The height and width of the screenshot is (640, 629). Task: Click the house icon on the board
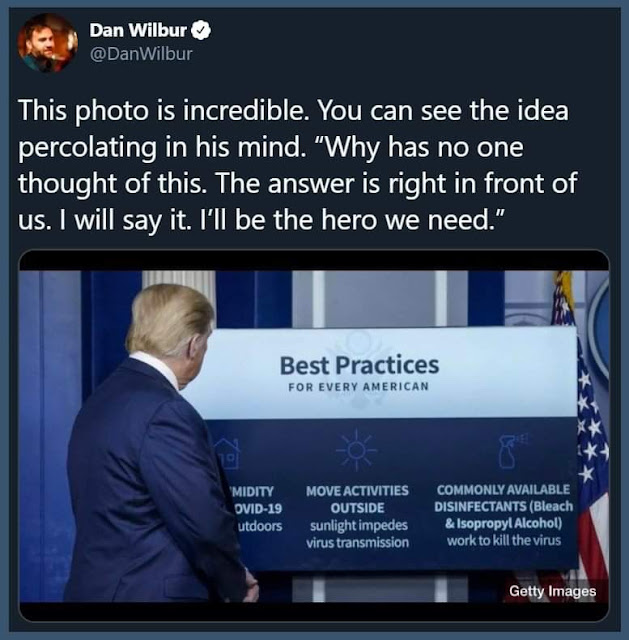coord(227,453)
